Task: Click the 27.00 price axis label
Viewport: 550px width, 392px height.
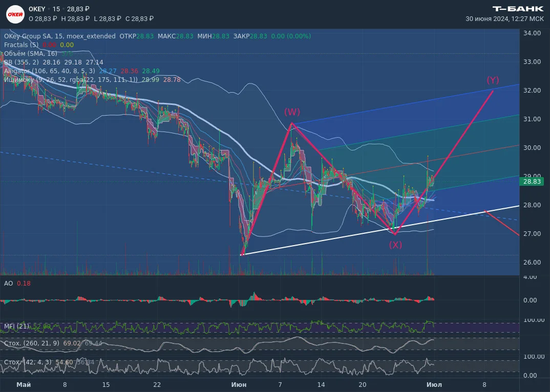Action: 532,233
